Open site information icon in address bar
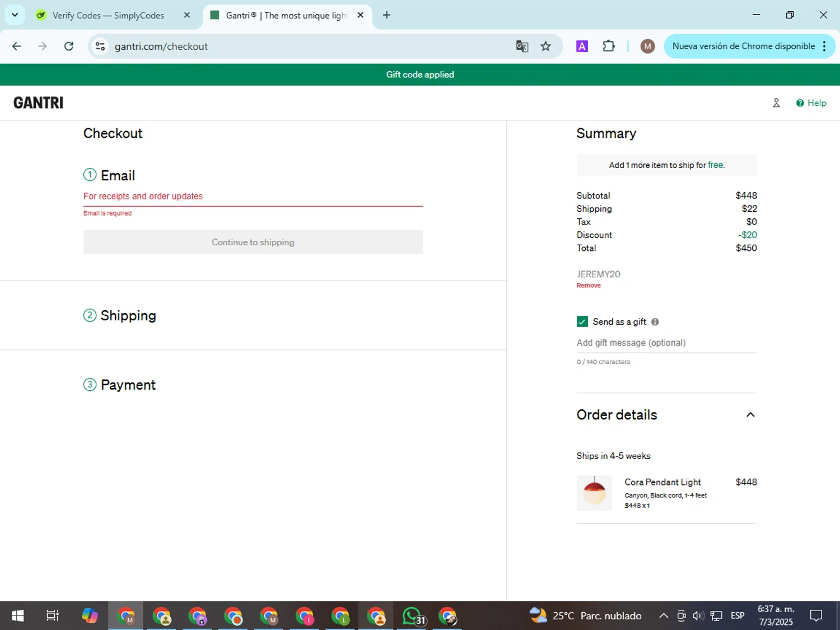This screenshot has height=630, width=840. [x=100, y=46]
